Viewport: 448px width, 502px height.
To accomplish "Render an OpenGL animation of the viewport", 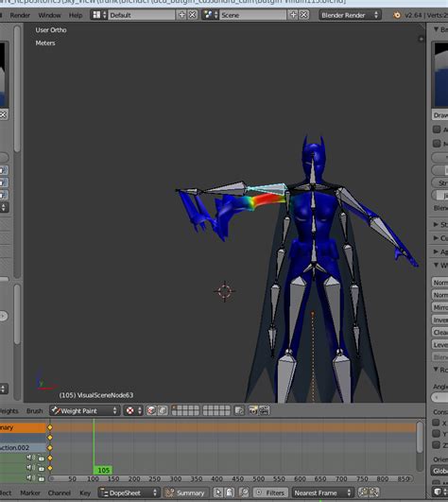I will click(264, 410).
